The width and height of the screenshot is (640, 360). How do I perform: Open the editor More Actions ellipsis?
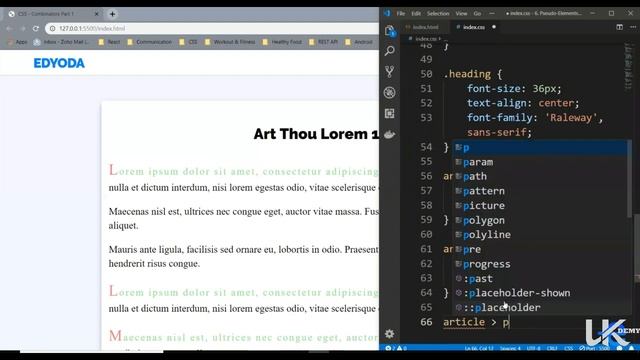(633, 27)
